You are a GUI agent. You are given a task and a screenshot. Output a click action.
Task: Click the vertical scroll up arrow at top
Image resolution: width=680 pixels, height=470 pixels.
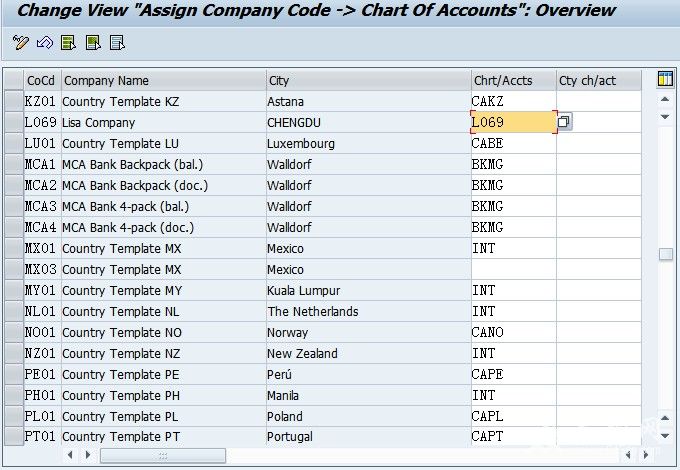point(665,99)
